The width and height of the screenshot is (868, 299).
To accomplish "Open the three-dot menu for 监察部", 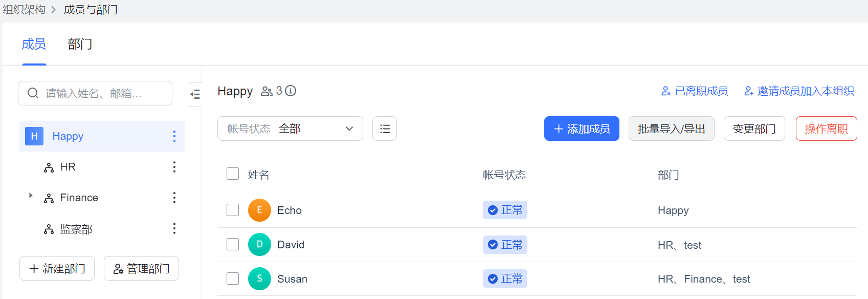I will [x=174, y=228].
